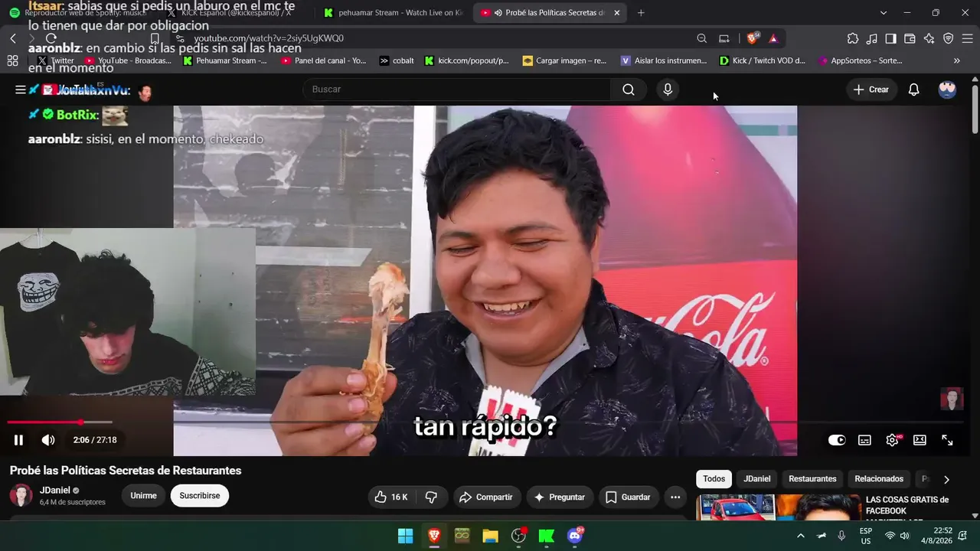The width and height of the screenshot is (980, 551).
Task: Open the Brave Wallet icon
Action: (x=910, y=38)
